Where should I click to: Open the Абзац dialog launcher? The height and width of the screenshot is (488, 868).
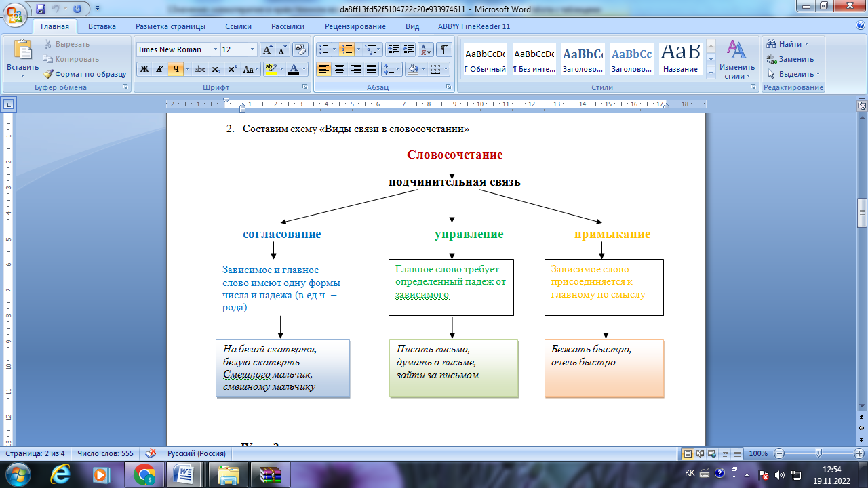[448, 87]
